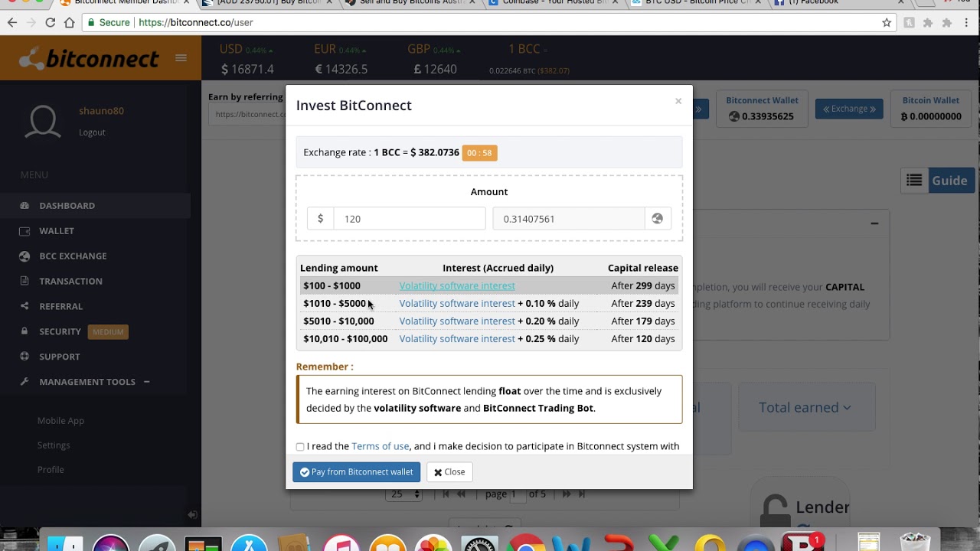Click the user avatar icon
This screenshot has height=551, width=980.
[x=43, y=122]
